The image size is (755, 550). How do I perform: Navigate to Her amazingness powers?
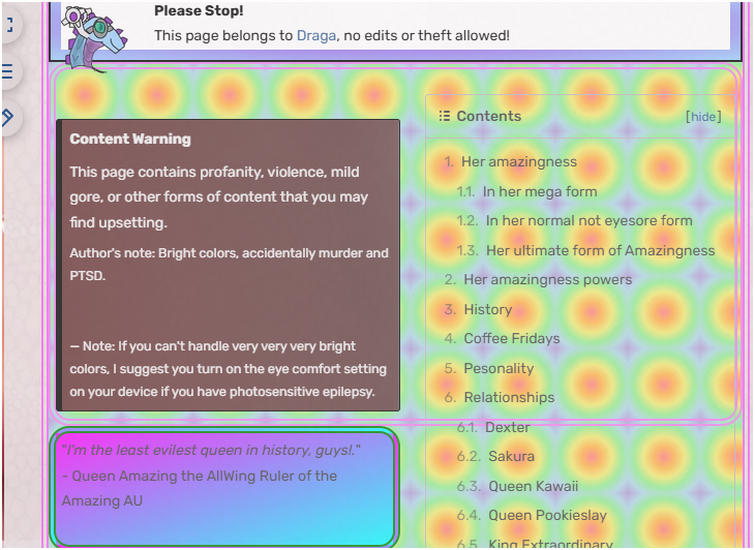coord(547,280)
